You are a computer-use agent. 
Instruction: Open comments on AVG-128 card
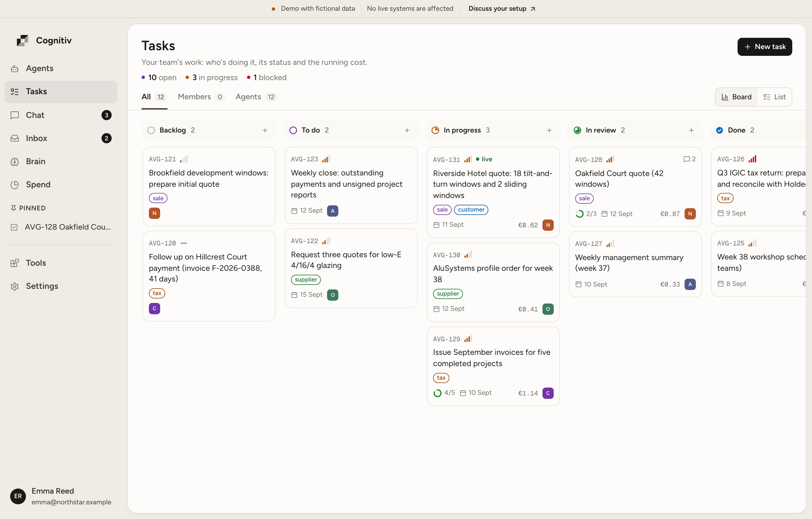689,159
